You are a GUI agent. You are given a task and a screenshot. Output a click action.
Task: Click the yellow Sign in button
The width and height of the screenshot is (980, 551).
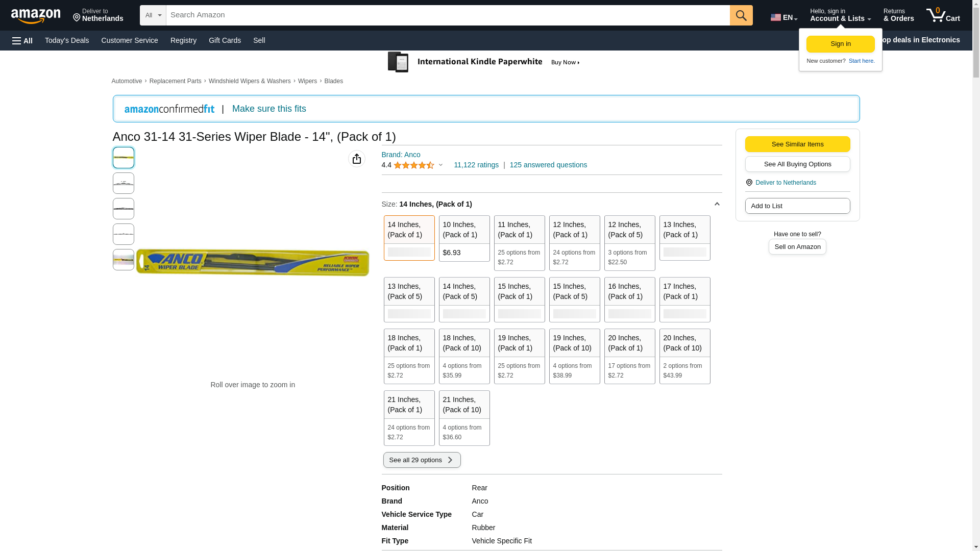pyautogui.click(x=841, y=44)
